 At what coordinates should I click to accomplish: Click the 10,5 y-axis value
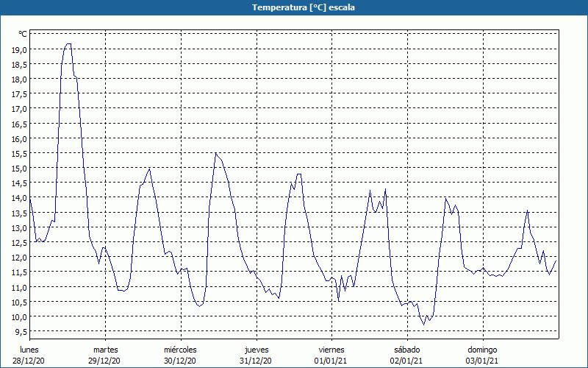point(20,302)
